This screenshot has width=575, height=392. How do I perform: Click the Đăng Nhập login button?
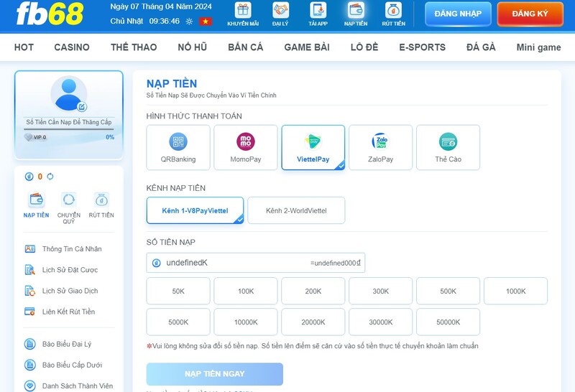[x=458, y=14]
